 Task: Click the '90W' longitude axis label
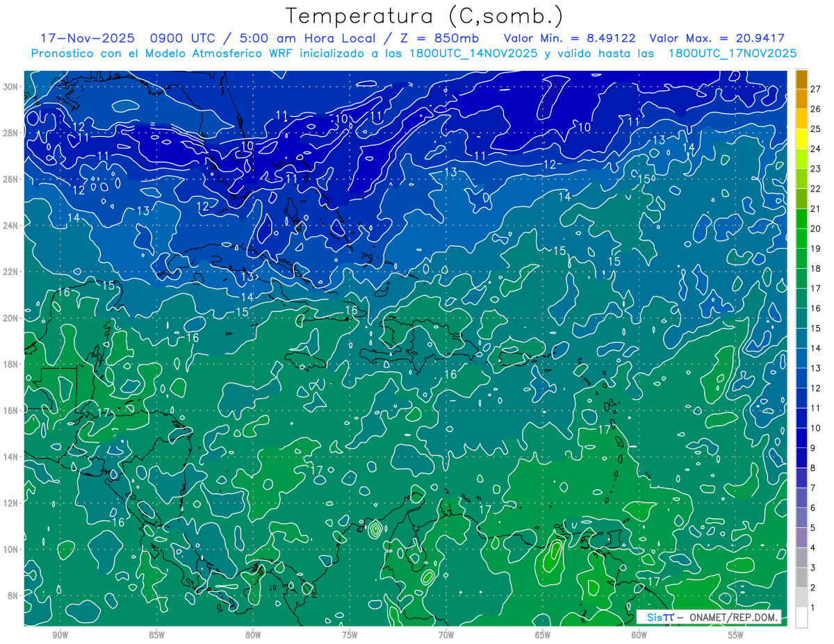pyautogui.click(x=60, y=635)
